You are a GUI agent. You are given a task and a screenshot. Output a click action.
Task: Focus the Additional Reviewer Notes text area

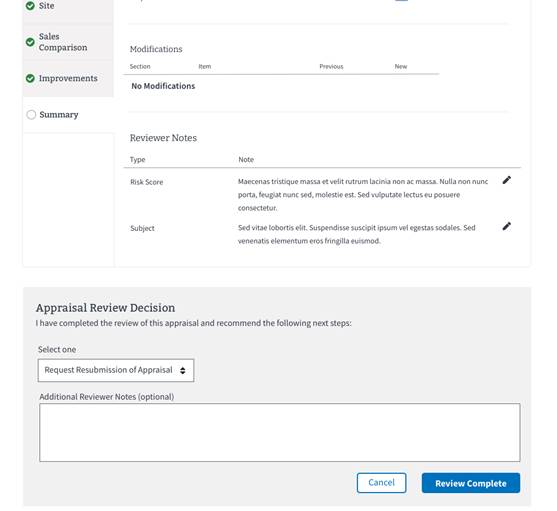coord(280,433)
